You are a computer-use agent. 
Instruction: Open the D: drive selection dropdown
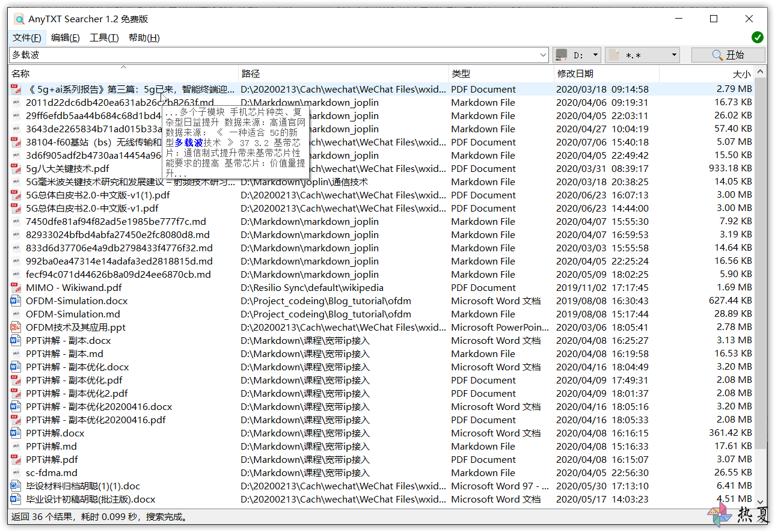595,55
